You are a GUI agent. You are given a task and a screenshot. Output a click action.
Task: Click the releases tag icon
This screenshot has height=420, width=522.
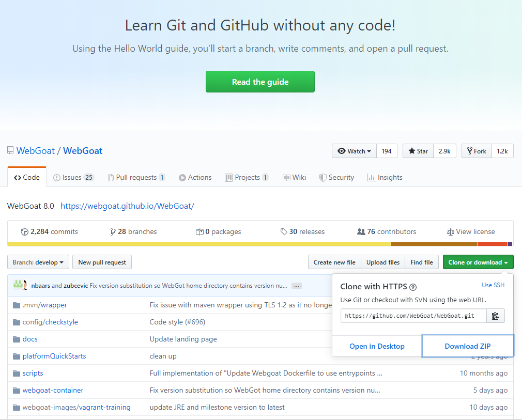pyautogui.click(x=284, y=231)
